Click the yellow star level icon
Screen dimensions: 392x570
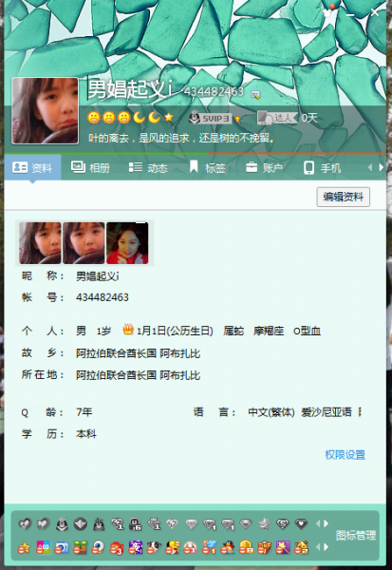coord(168,117)
